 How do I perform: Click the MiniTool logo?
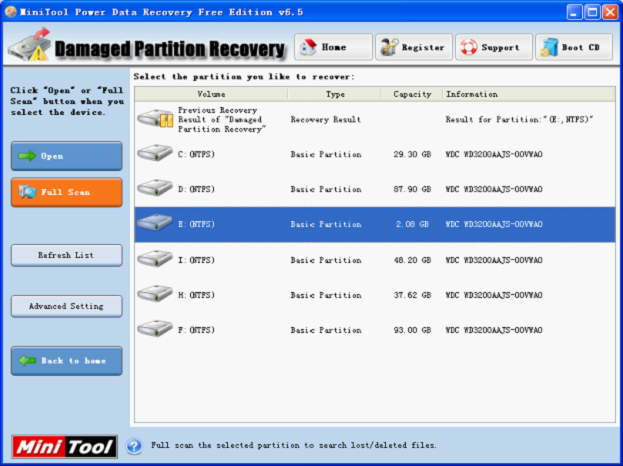click(x=64, y=447)
